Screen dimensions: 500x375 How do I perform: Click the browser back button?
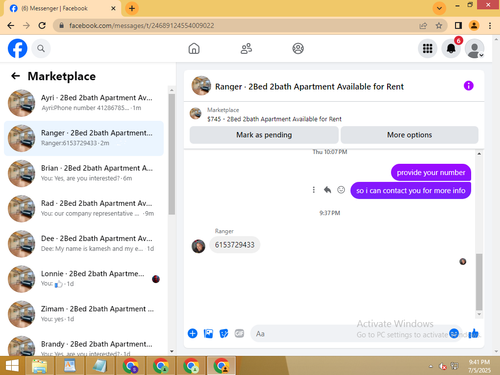11,26
